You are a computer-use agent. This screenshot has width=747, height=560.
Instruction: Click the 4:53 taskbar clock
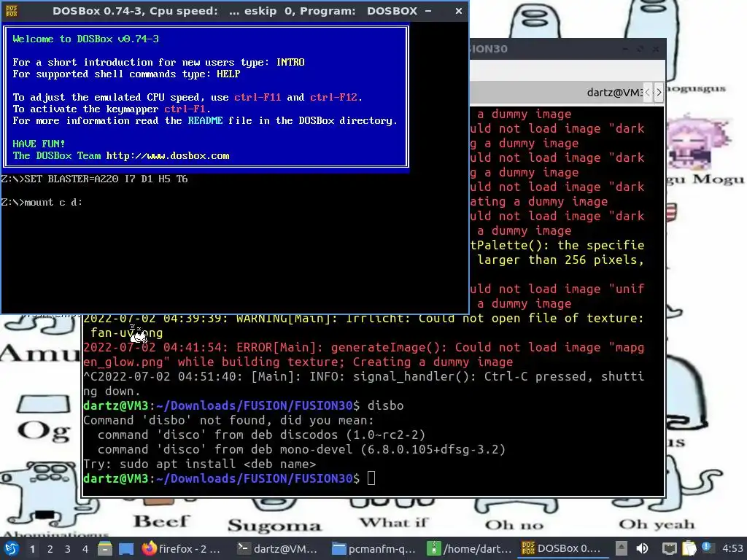pos(732,548)
